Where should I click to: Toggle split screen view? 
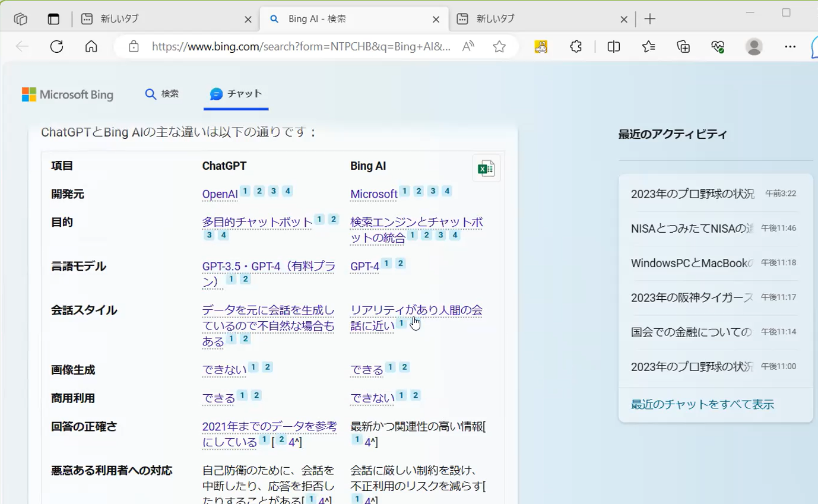614,46
